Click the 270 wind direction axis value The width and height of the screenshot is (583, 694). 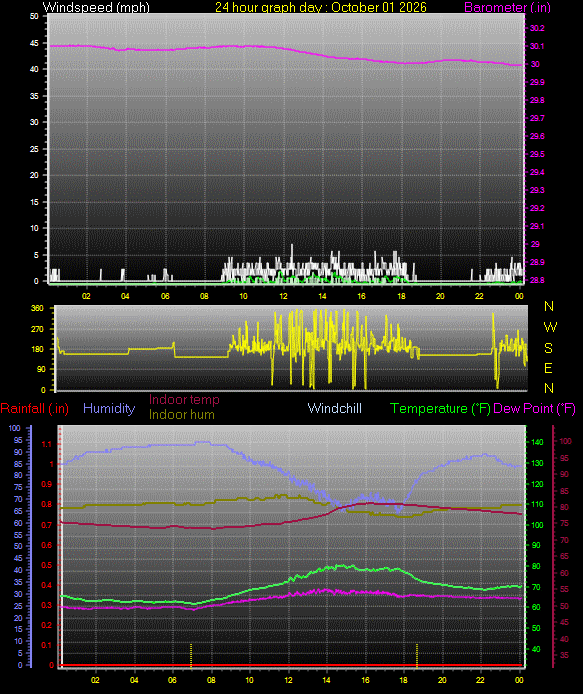(x=37, y=329)
